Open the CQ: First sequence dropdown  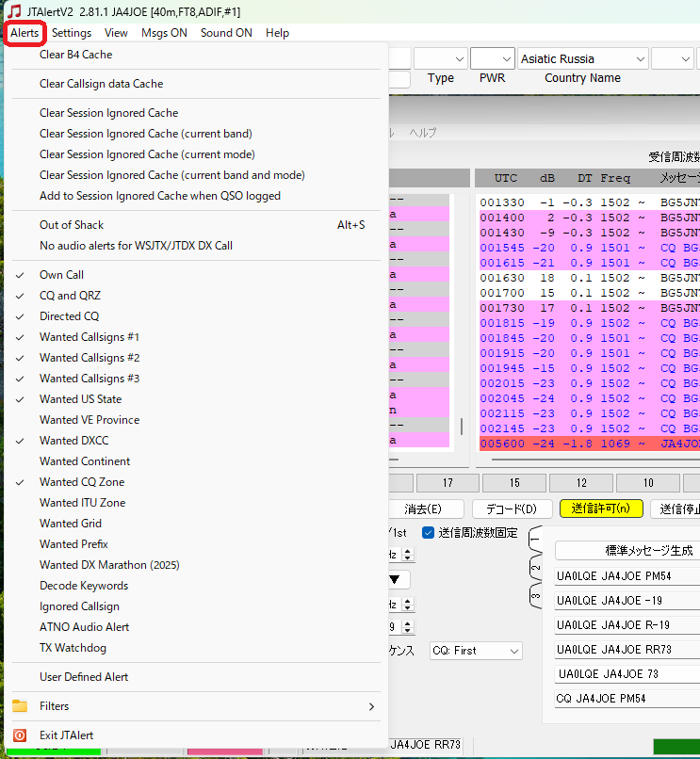pyautogui.click(x=476, y=651)
